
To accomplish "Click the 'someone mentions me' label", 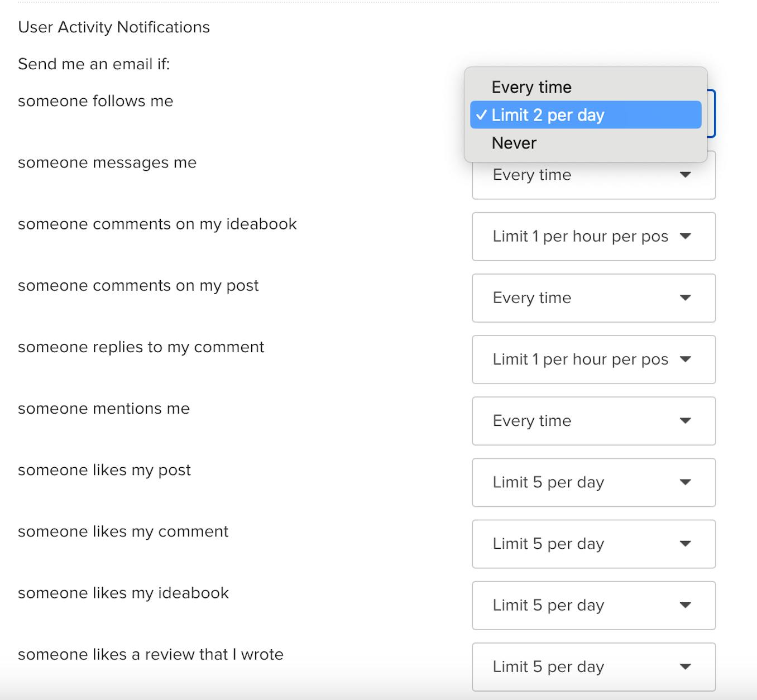I will pyautogui.click(x=104, y=408).
